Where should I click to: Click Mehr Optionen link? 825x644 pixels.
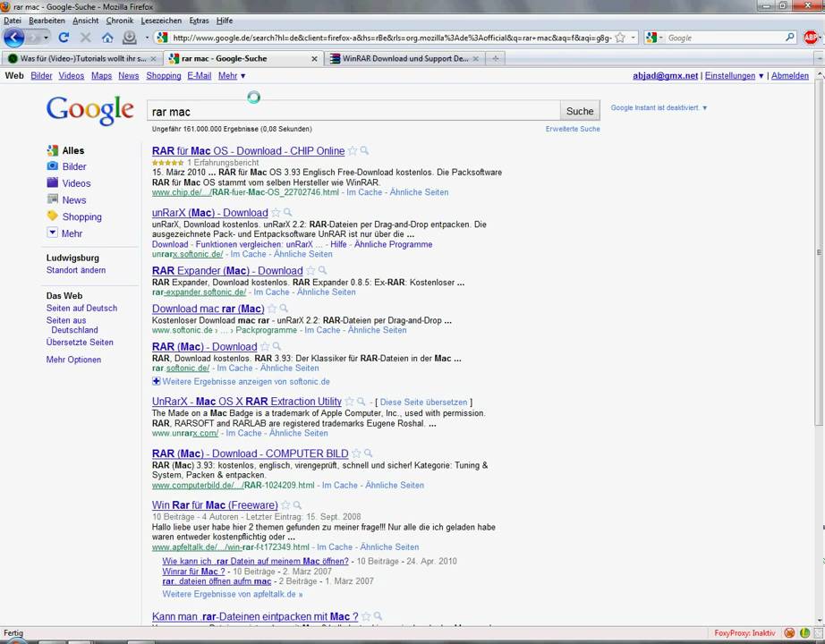pos(73,360)
